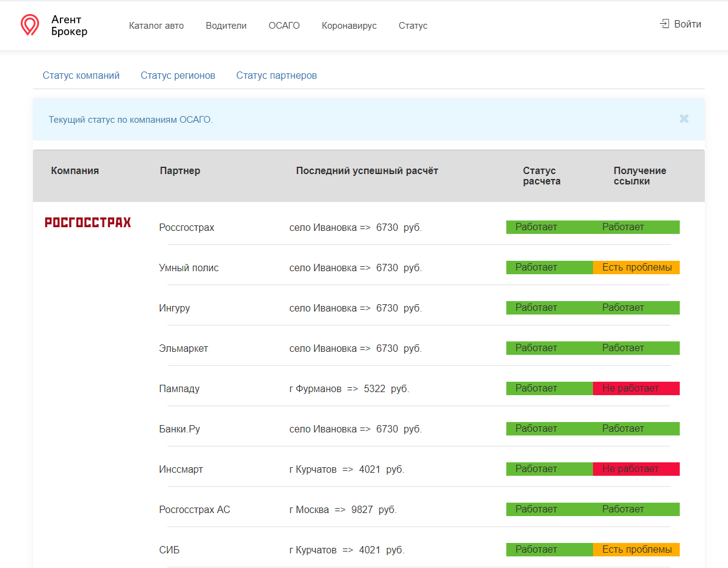Click the Текущий статус по компаниям ОСАГО text
Screen dimensions: 728x568
click(131, 119)
